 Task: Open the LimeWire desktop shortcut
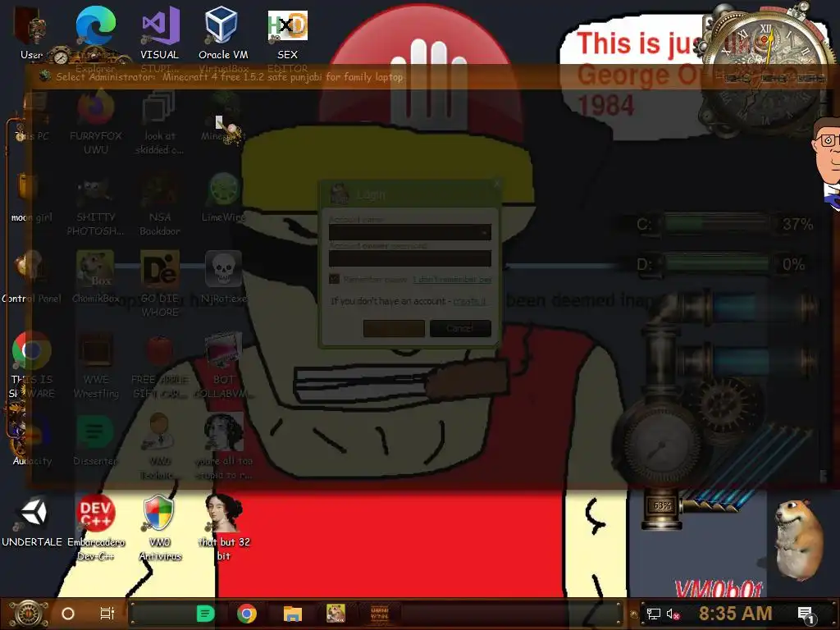pos(223,197)
